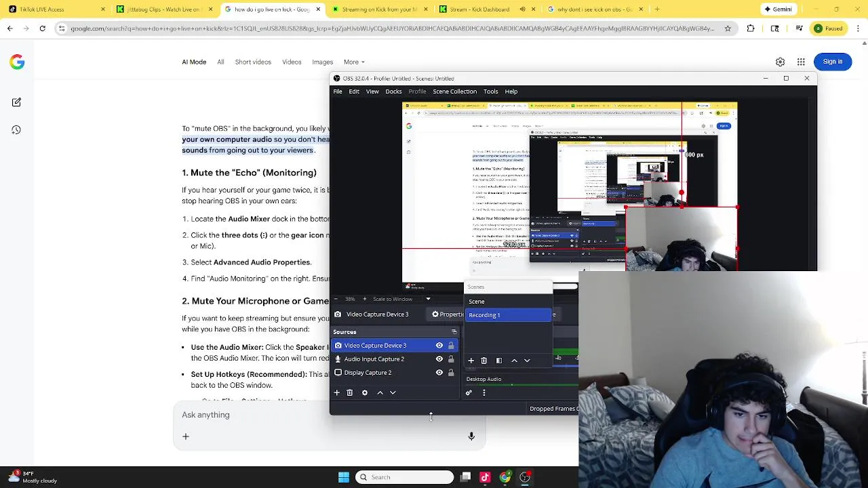Move scene up in Scenes dock
868x488 pixels.
point(514,361)
